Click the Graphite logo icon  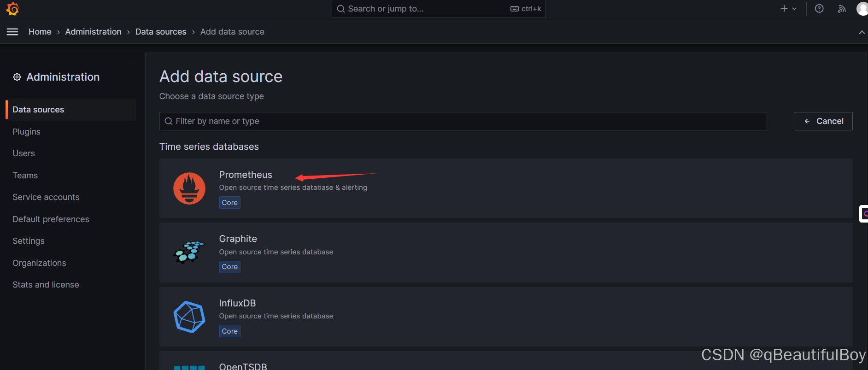(x=189, y=252)
